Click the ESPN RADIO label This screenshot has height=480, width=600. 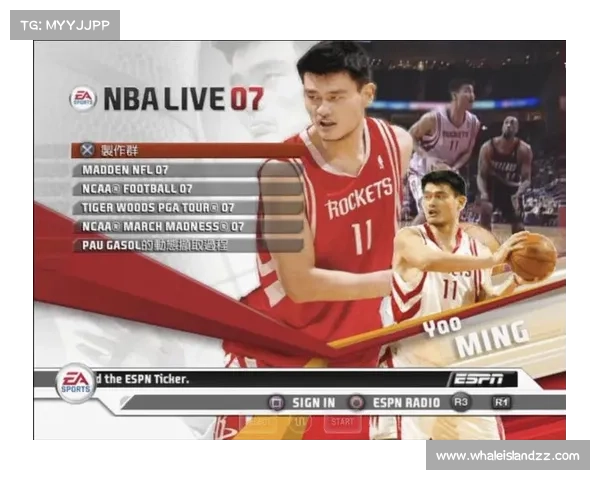pyautogui.click(x=406, y=403)
